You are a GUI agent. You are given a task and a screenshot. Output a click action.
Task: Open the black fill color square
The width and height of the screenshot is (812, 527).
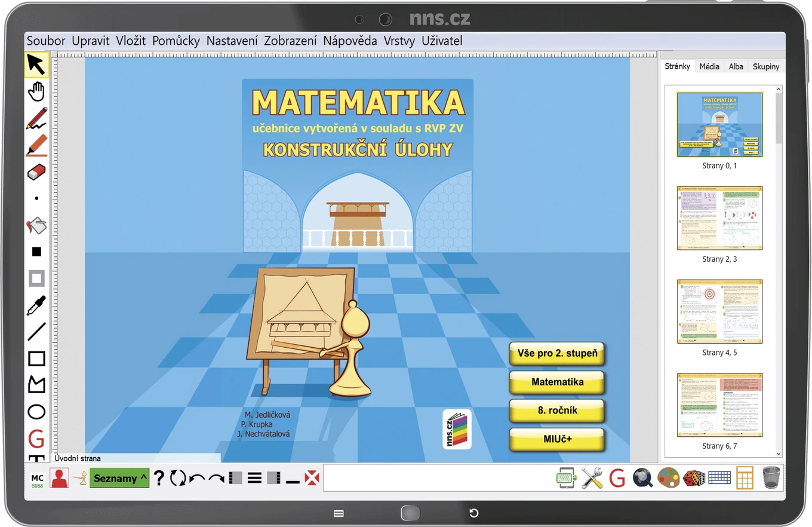pos(36,252)
